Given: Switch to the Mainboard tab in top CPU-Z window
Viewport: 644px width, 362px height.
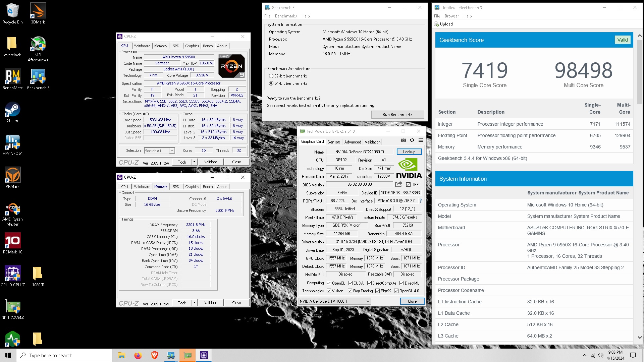Looking at the screenshot, I should (x=142, y=46).
